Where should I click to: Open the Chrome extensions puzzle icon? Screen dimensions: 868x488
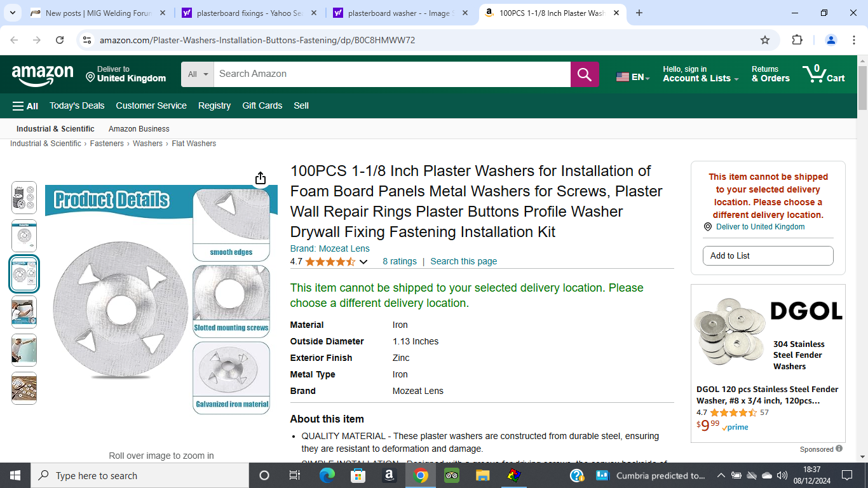[797, 40]
